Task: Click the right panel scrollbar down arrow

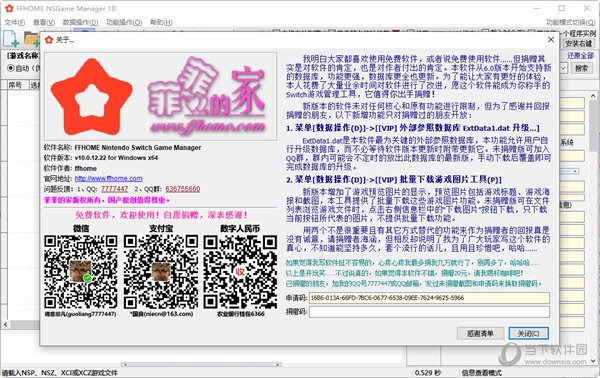Action: tap(593, 360)
